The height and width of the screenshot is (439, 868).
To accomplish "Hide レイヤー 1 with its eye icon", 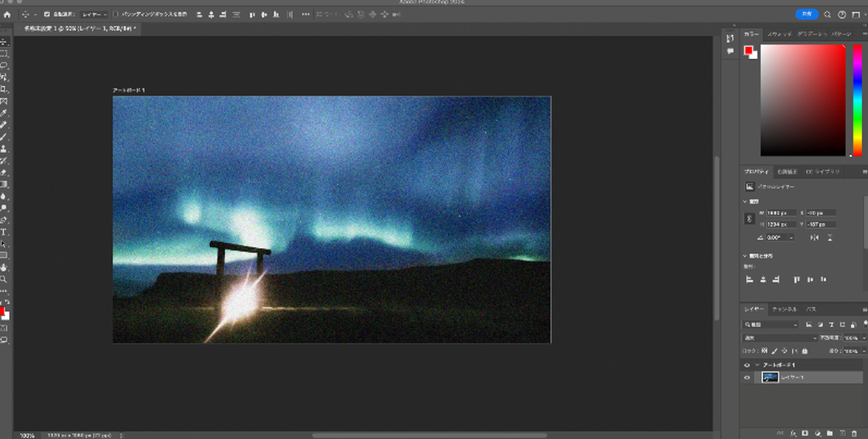I will (747, 377).
